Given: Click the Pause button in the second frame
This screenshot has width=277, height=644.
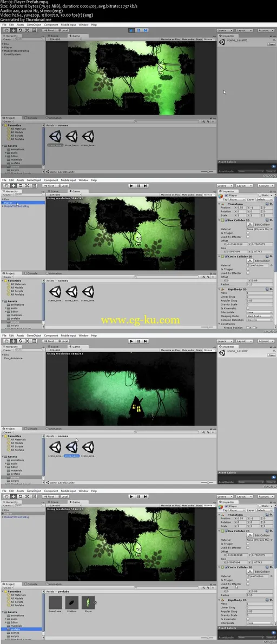Looking at the screenshot, I should pos(138,186).
